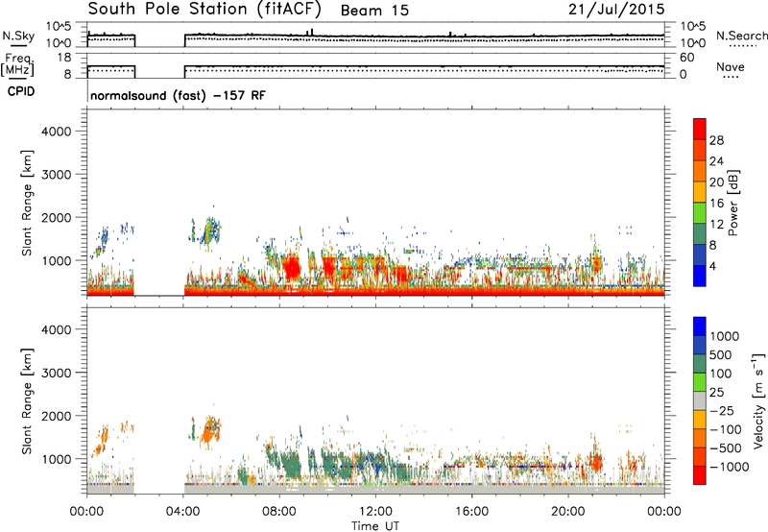Pick the light green 12–16 dB colorbar segment
Screen dimensions: 768x532
pos(700,212)
